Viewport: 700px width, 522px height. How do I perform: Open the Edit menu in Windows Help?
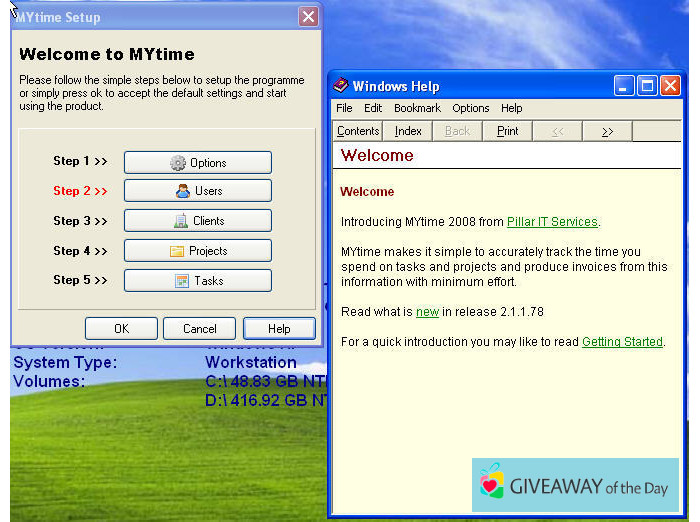(x=373, y=108)
